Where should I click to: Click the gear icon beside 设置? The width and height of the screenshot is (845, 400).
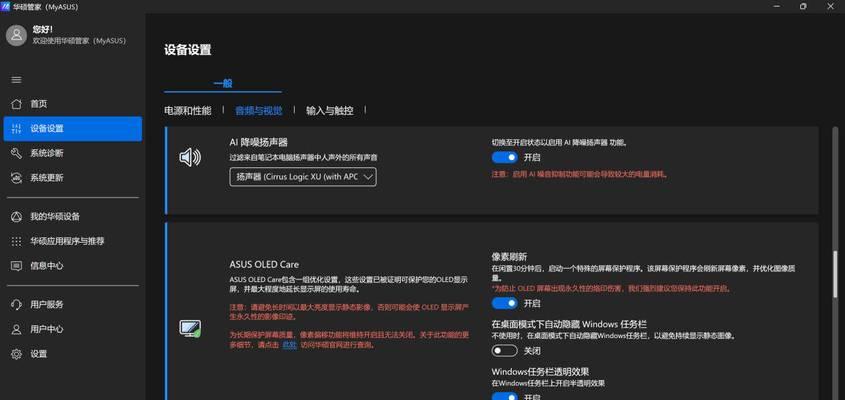17,354
